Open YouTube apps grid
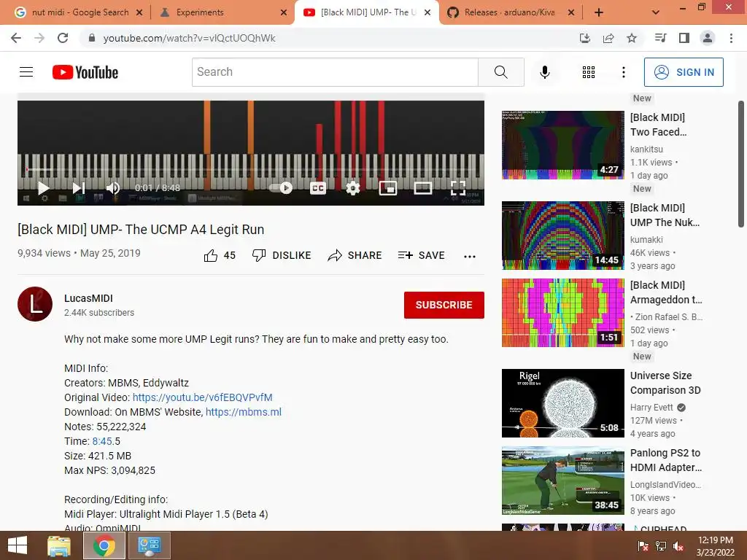The height and width of the screenshot is (560, 747). (589, 72)
